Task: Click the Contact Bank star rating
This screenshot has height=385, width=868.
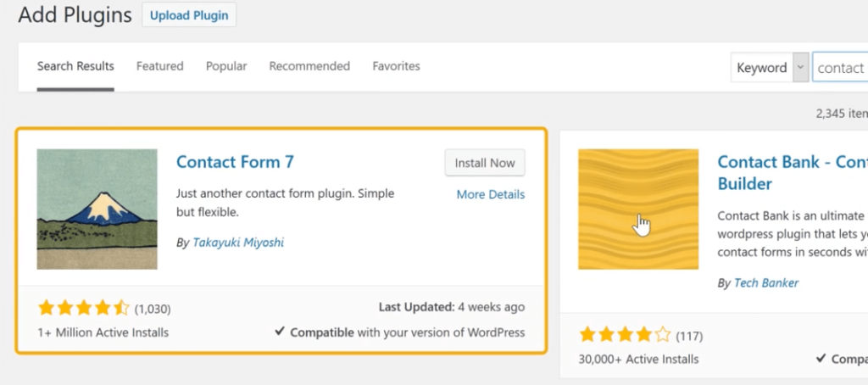Action: pyautogui.click(x=625, y=335)
